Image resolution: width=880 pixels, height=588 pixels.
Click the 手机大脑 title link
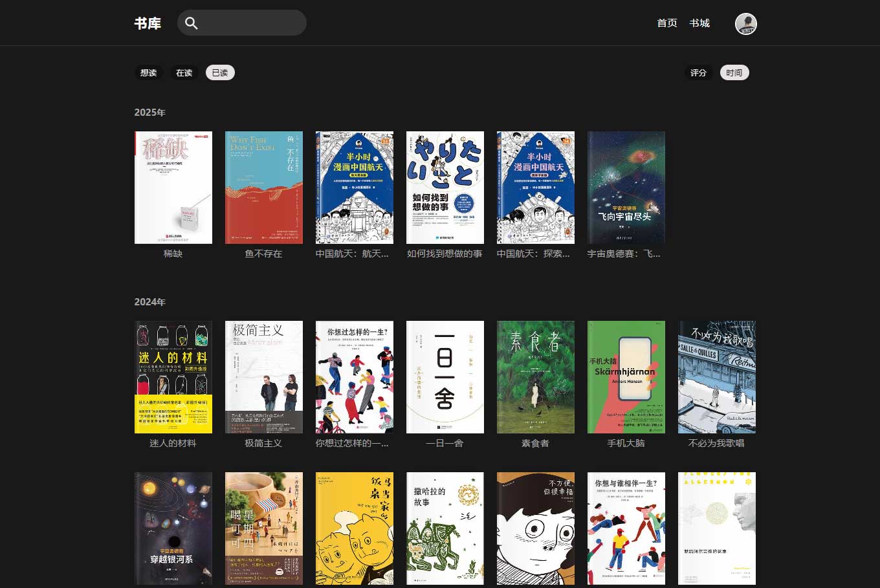tap(626, 443)
